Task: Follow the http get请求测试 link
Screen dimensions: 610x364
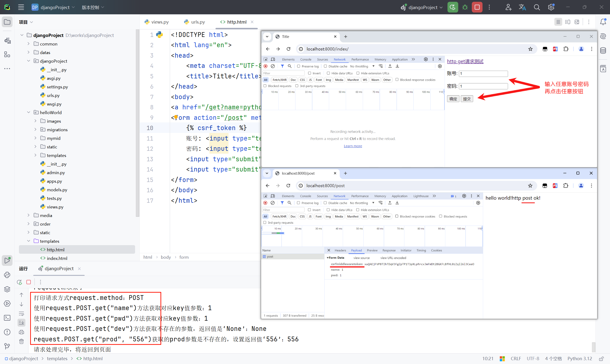Action: point(465,61)
